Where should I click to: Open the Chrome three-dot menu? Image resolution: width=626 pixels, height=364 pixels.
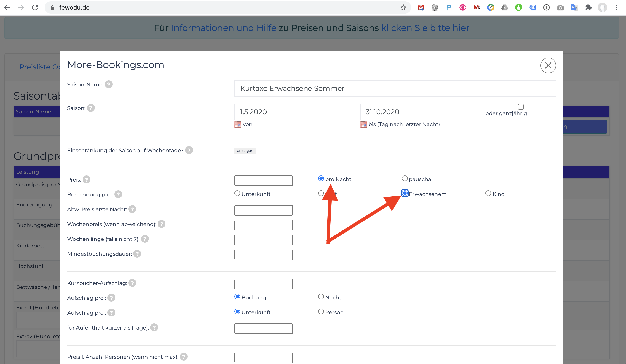[616, 7]
